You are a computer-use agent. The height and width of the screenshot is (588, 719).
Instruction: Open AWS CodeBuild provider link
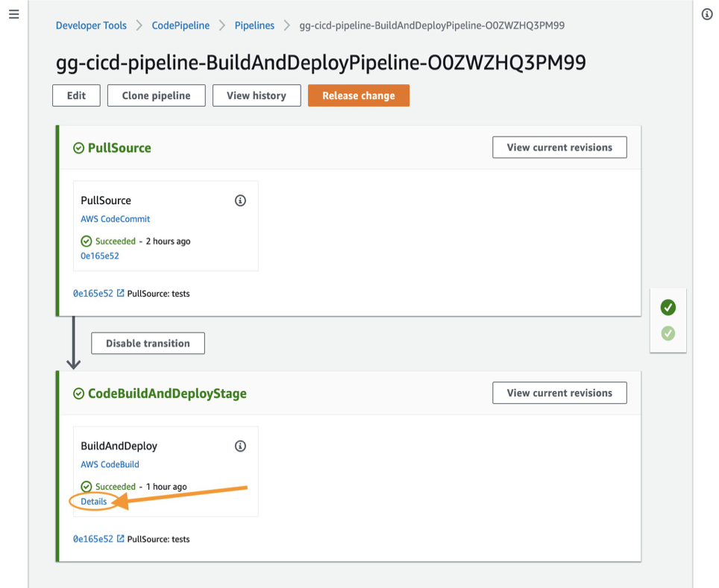click(x=110, y=464)
